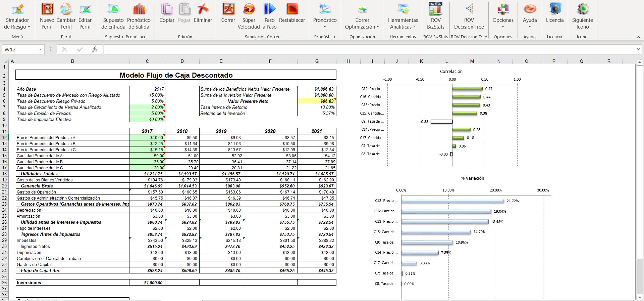Click the Cambiar Perfil icon
Image resolution: width=644 pixels, height=301 pixels.
tap(66, 16)
